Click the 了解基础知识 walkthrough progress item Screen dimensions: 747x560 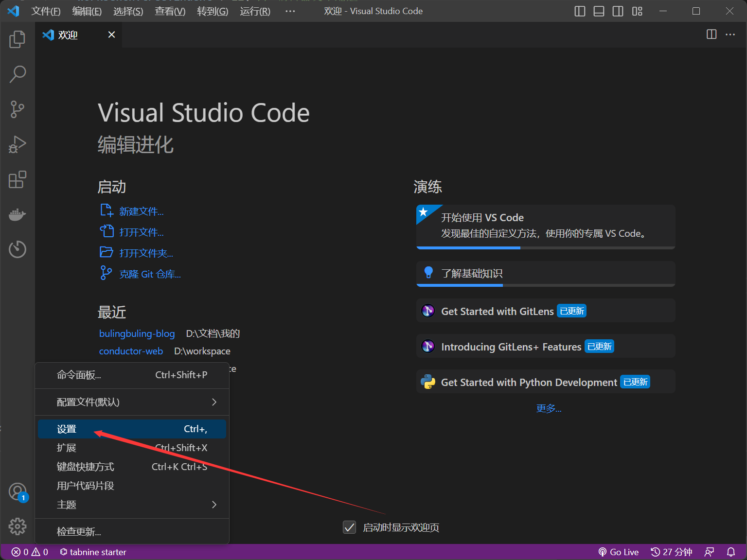[545, 274]
